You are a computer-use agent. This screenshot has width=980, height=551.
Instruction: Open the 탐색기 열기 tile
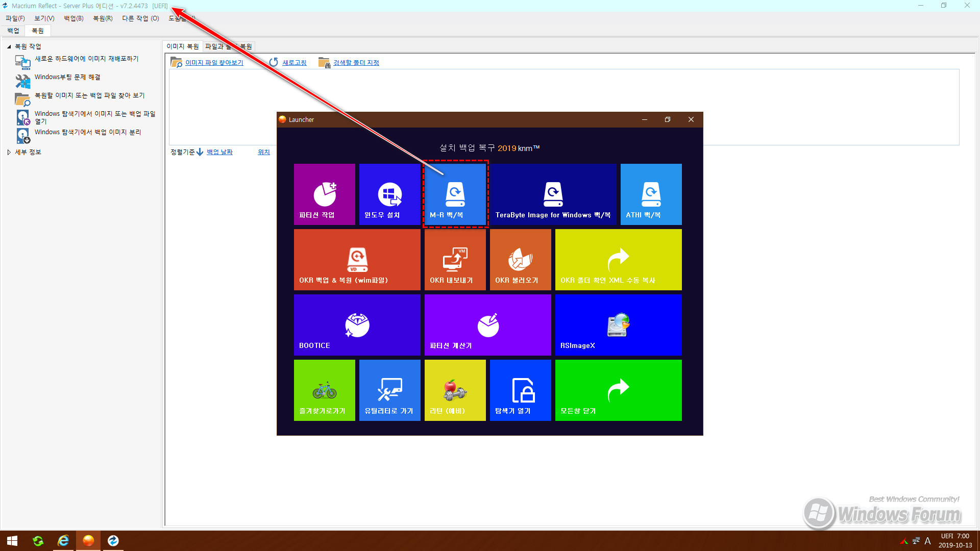pyautogui.click(x=520, y=390)
